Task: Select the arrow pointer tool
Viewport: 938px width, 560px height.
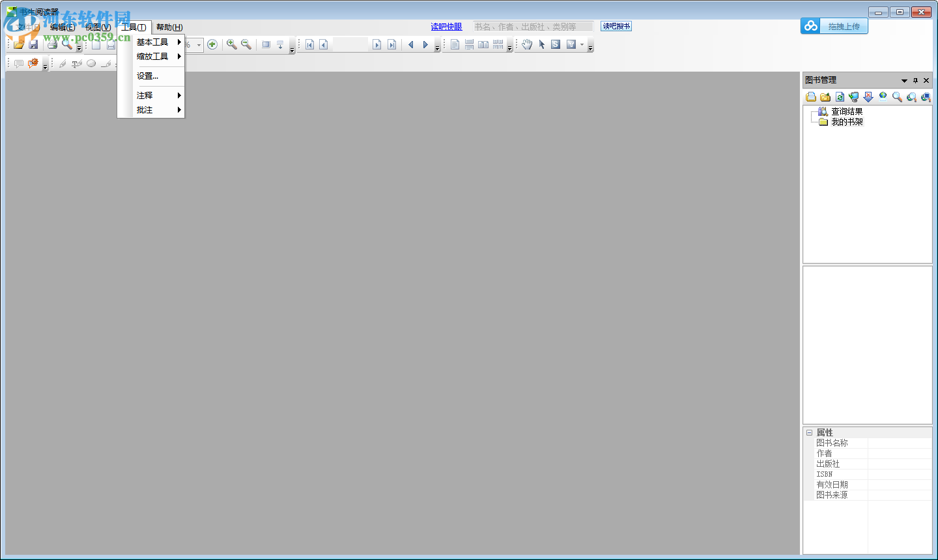Action: [x=541, y=44]
